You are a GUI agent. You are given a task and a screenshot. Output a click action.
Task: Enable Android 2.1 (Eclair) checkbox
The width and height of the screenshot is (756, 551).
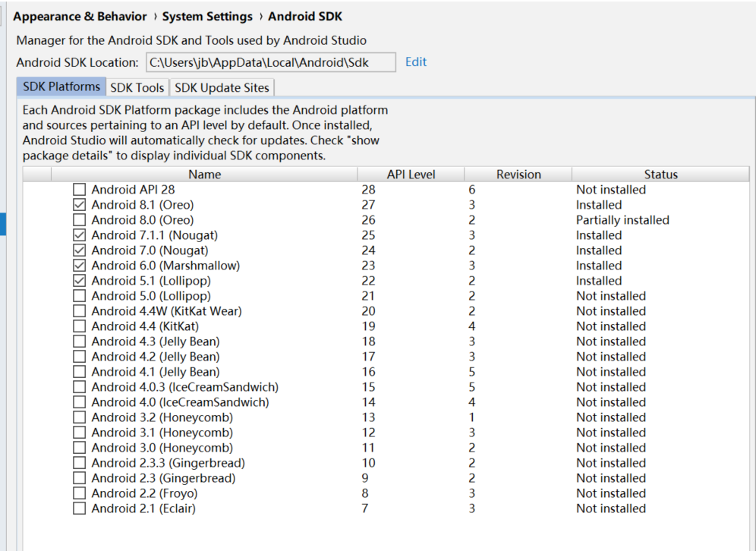(x=80, y=508)
